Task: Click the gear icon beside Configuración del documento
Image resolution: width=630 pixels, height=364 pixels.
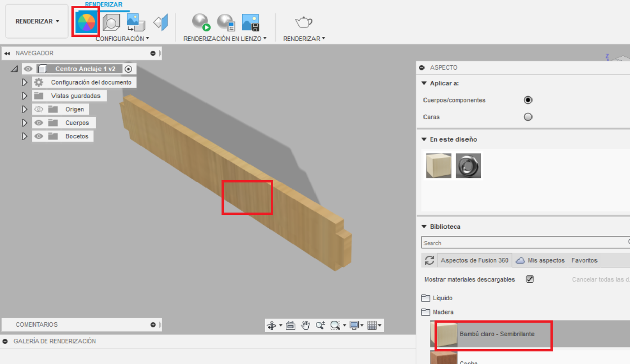Action: pyautogui.click(x=39, y=82)
